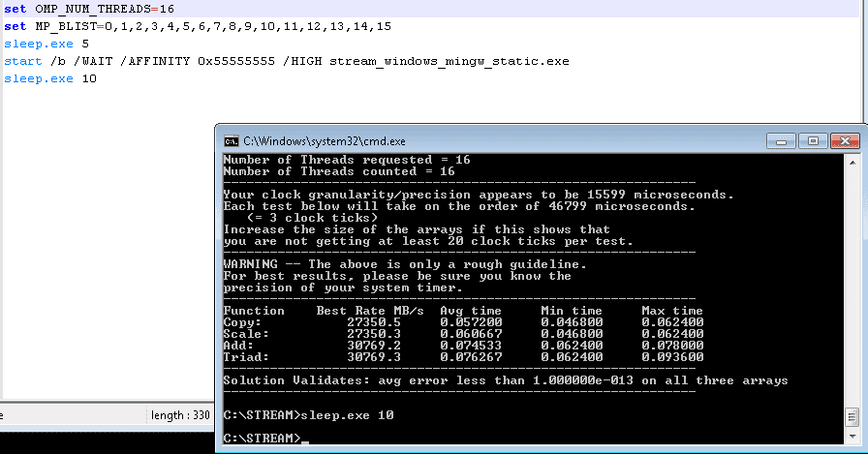868x454 pixels.
Task: Click the Triad max time '0.093600'
Action: tap(672, 357)
